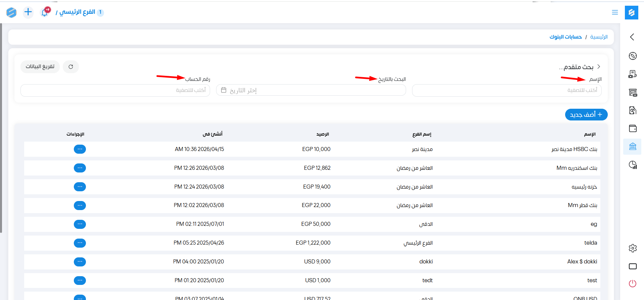Click the plus icon in top bar
The height and width of the screenshot is (300, 644).
click(28, 12)
